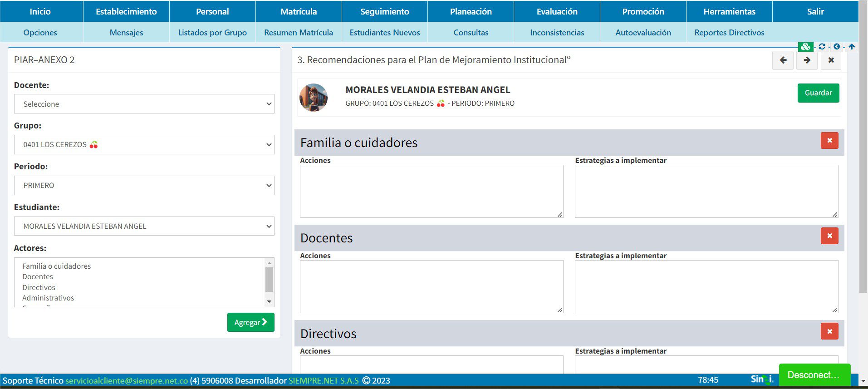The image size is (868, 389).
Task: Open the Promoción menu
Action: tap(643, 11)
